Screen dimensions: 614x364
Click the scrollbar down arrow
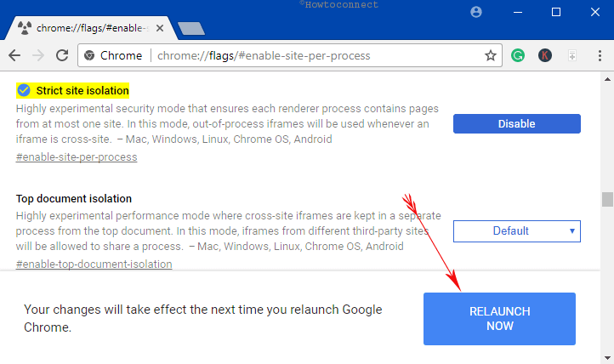point(607,358)
